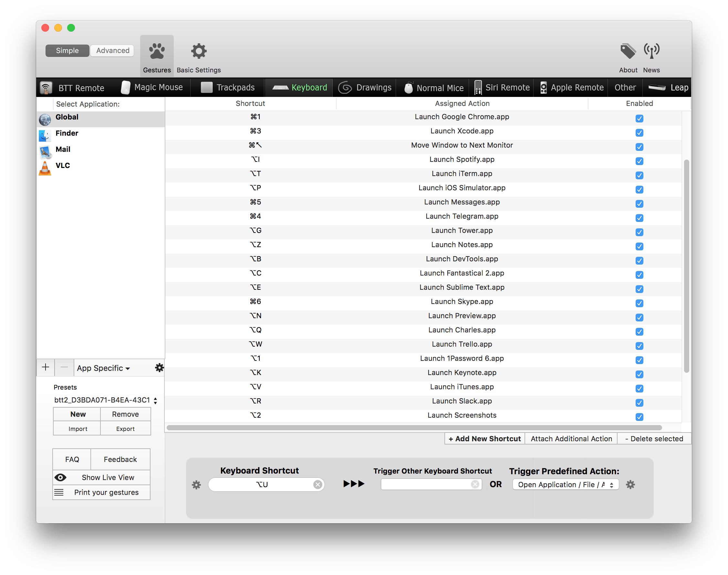The width and height of the screenshot is (728, 575).
Task: Select the Finder icon in app list
Action: (45, 135)
